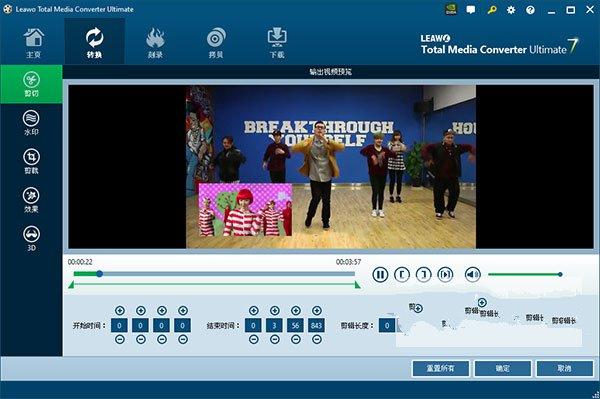
Task: Click the video preview frame
Action: [x=331, y=167]
